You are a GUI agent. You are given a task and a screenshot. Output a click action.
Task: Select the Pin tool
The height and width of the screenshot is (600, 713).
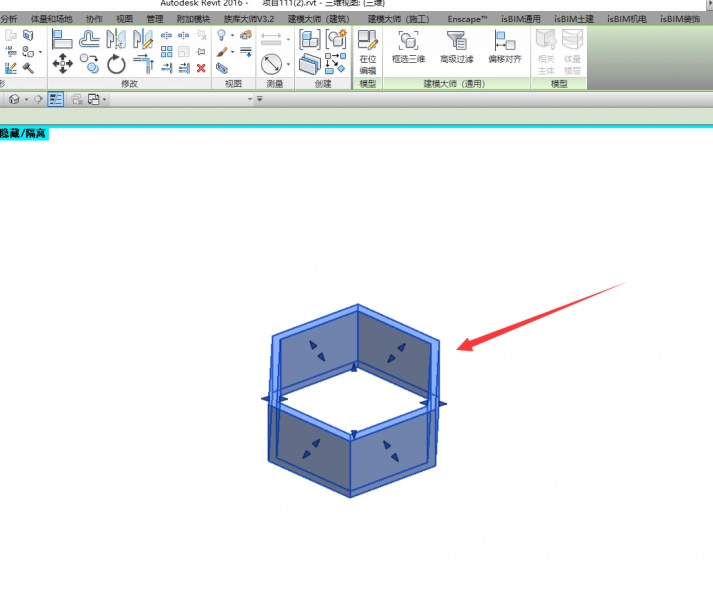(201, 51)
